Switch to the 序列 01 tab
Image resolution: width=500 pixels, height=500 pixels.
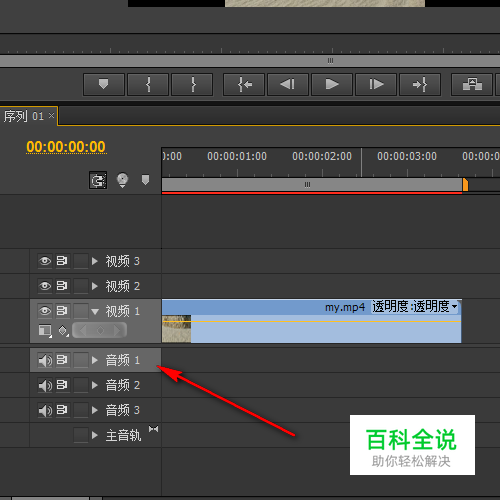click(x=24, y=116)
